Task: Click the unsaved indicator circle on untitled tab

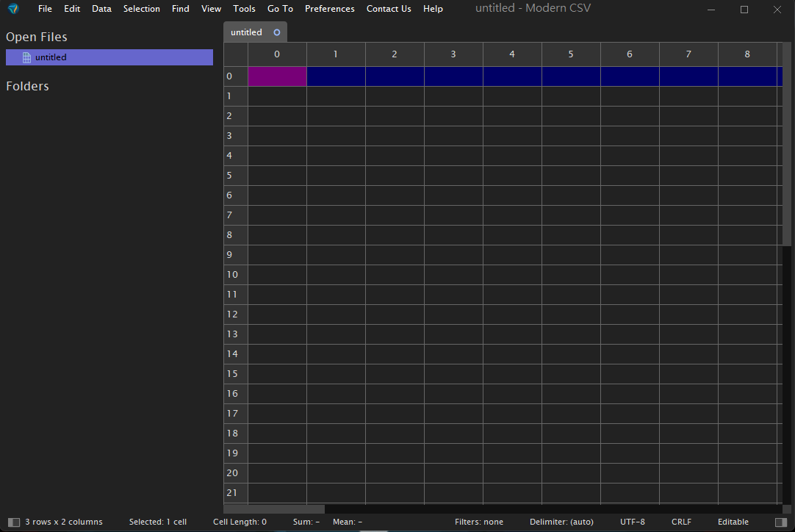Action: 277,32
